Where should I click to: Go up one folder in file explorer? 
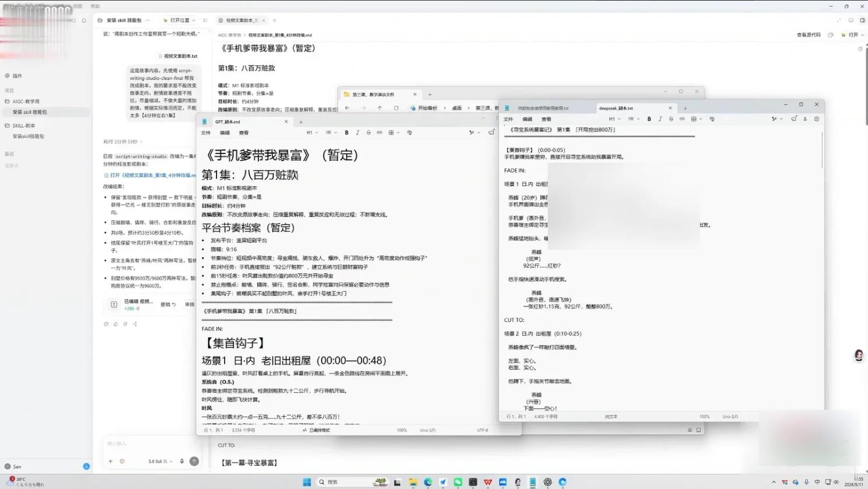click(380, 108)
